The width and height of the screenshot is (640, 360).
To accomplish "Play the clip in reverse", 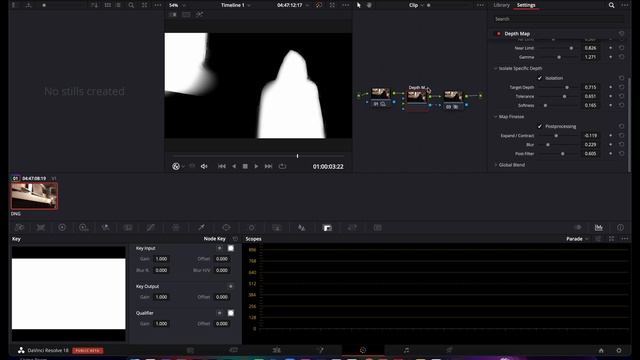I will click(x=234, y=167).
